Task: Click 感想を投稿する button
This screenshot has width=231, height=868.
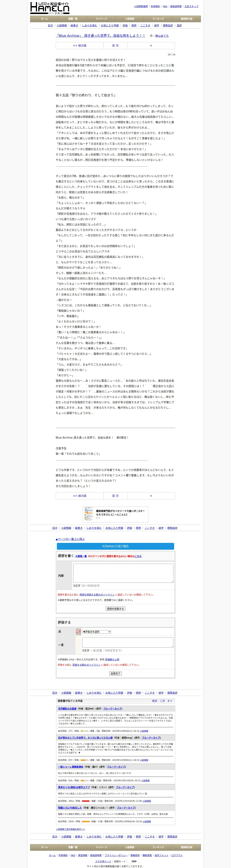Action: pyautogui.click(x=115, y=609)
